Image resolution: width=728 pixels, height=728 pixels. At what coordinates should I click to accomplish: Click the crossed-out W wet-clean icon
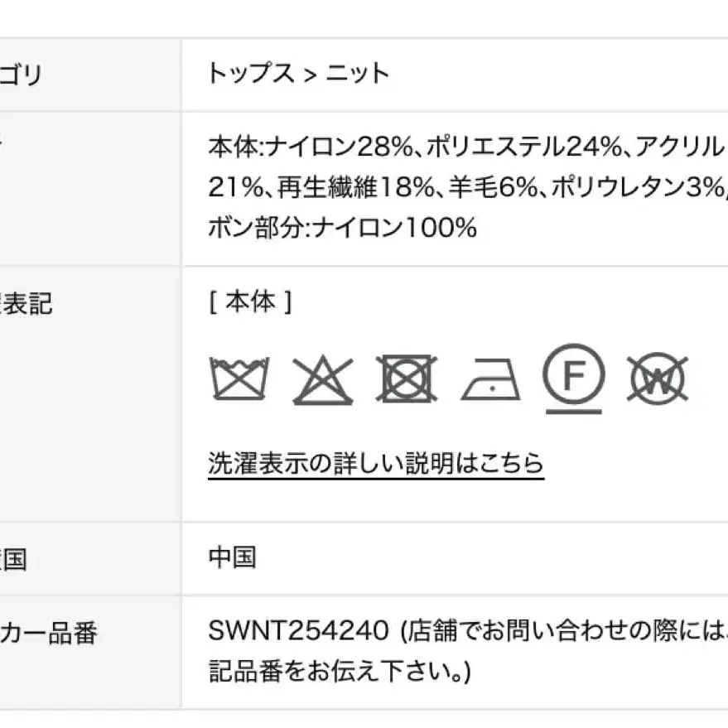pos(657,380)
